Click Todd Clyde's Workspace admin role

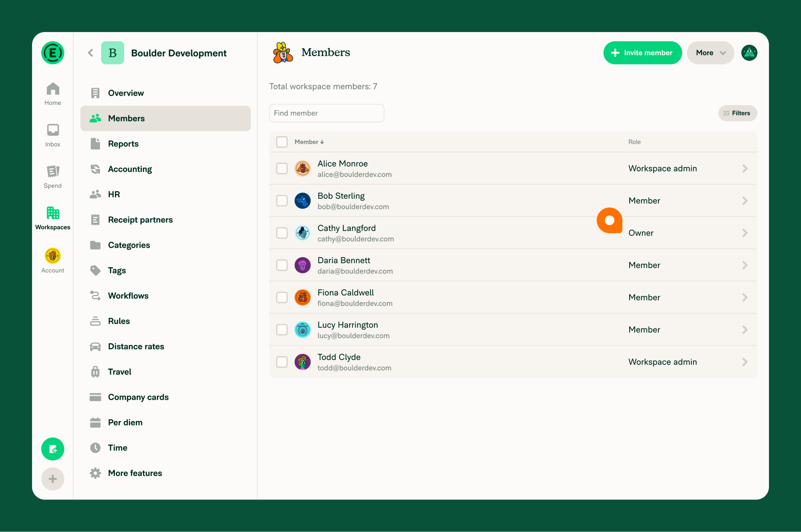point(662,362)
